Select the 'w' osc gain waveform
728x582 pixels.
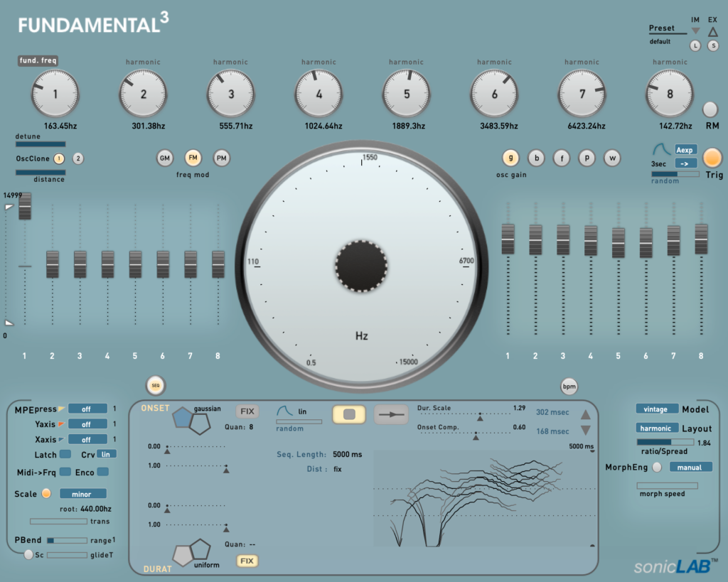pyautogui.click(x=612, y=158)
